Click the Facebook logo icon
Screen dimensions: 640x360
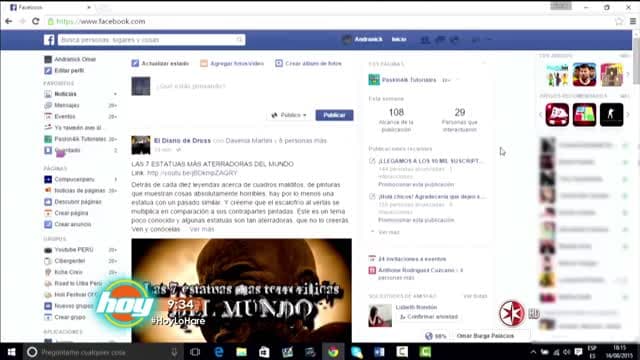pos(49,40)
